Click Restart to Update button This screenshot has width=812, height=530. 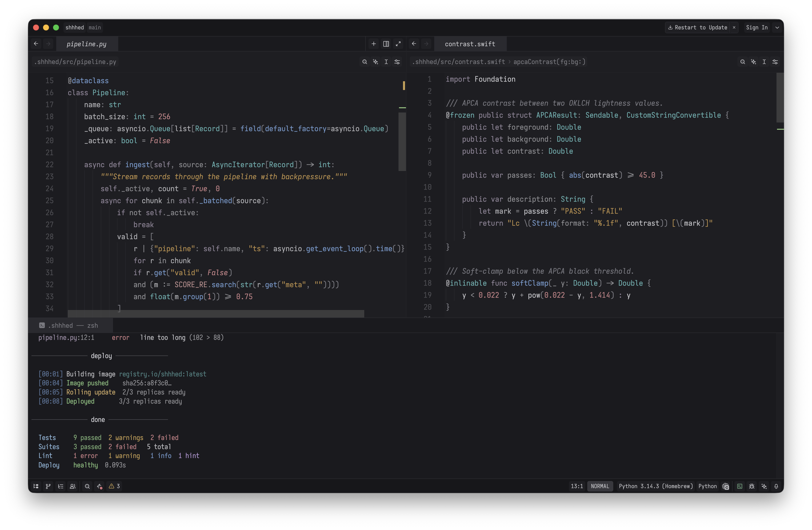coord(698,27)
